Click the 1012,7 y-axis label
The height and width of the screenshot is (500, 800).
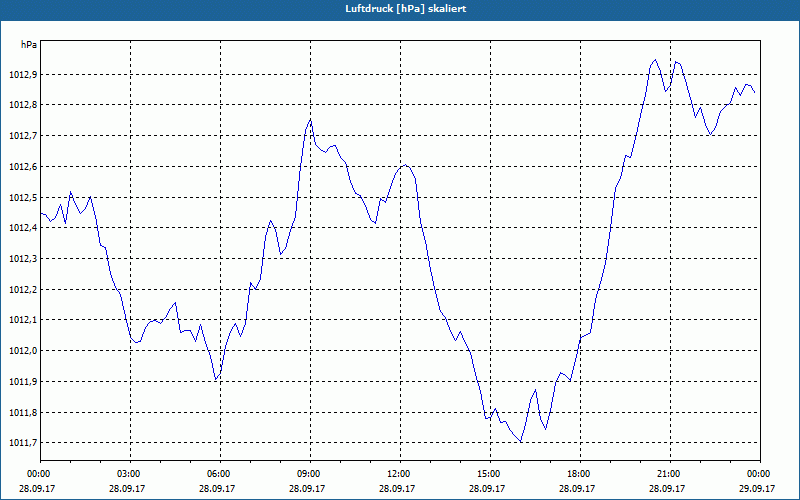tap(23, 136)
